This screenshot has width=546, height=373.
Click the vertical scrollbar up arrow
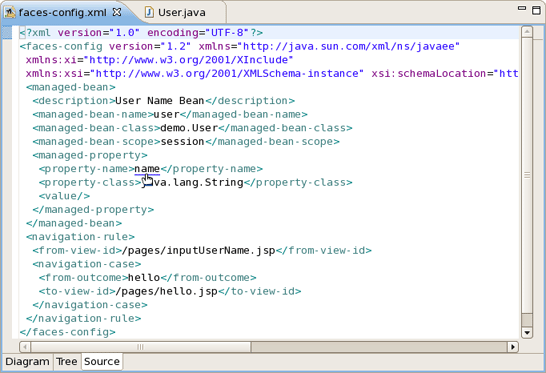(527, 32)
